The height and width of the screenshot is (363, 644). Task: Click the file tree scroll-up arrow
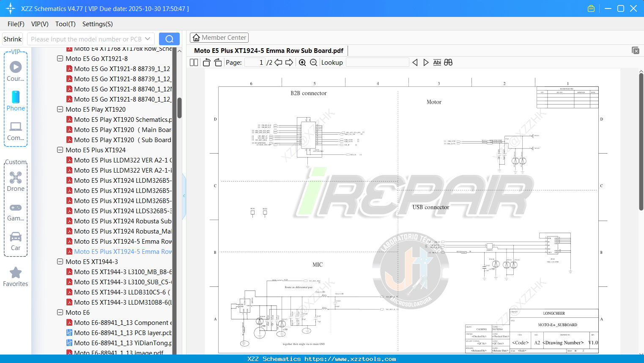(x=179, y=51)
